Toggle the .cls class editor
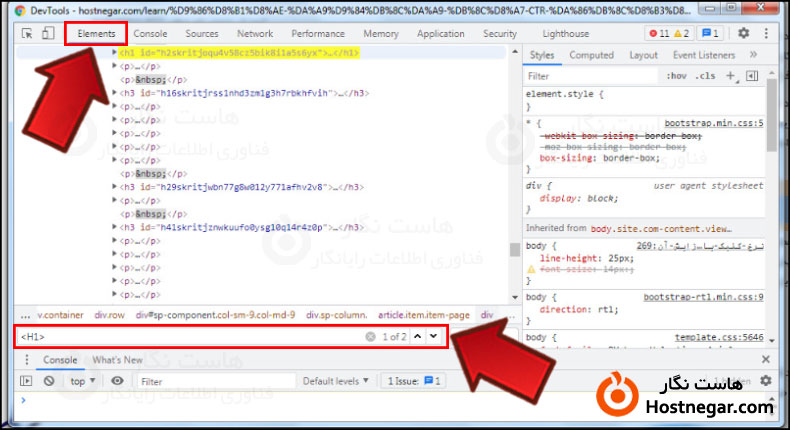The height and width of the screenshot is (430, 790). pyautogui.click(x=706, y=75)
